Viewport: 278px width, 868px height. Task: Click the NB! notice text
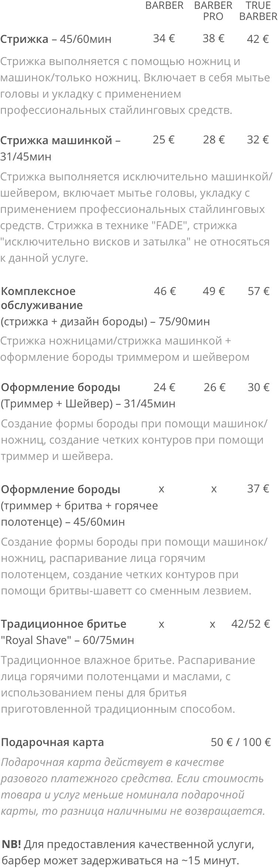coord(128,852)
